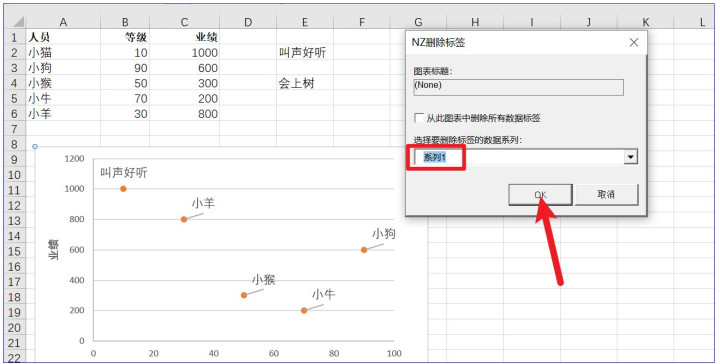Viewport: 720px width, 364px height.
Task: Select column C header
Action: [184, 22]
